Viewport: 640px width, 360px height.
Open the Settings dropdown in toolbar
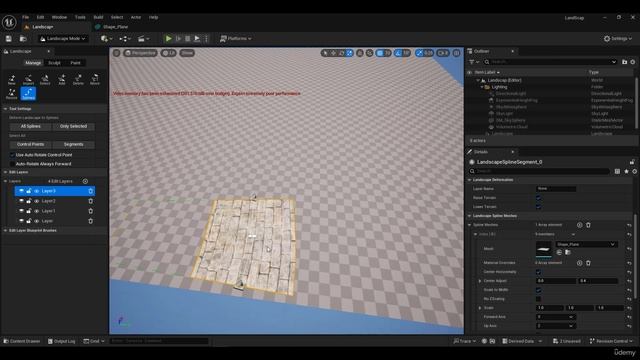(x=618, y=38)
